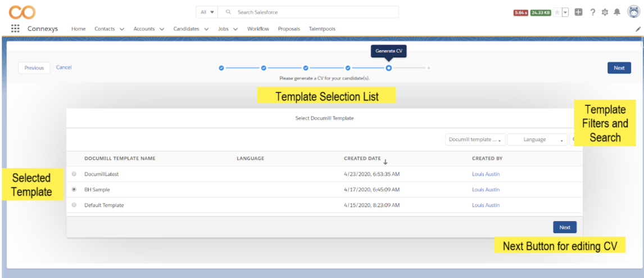Open the Jobs tab

[x=223, y=29]
